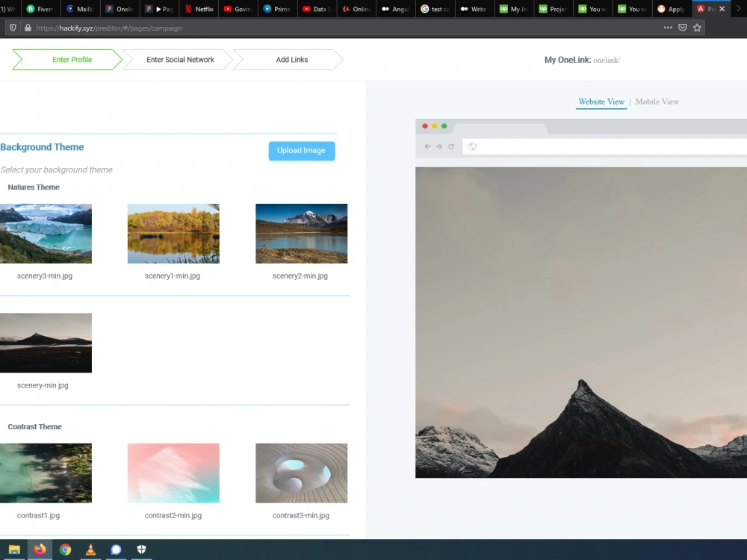The height and width of the screenshot is (560, 747).
Task: Click the contrast3-min.jpg file name
Action: (x=300, y=515)
